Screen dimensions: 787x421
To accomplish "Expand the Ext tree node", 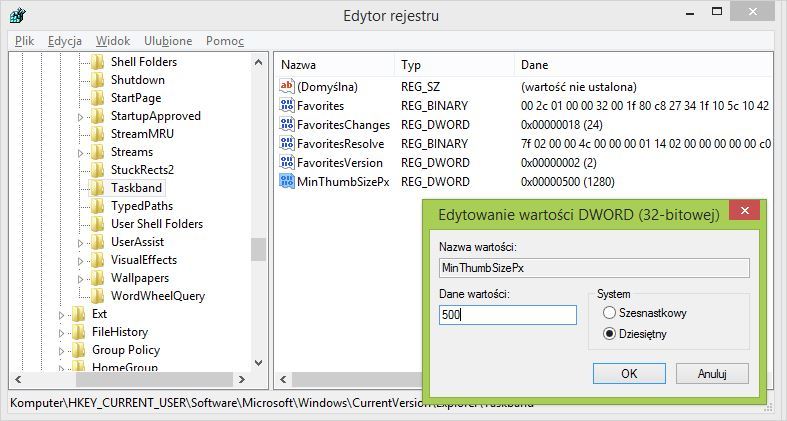I will [x=61, y=315].
